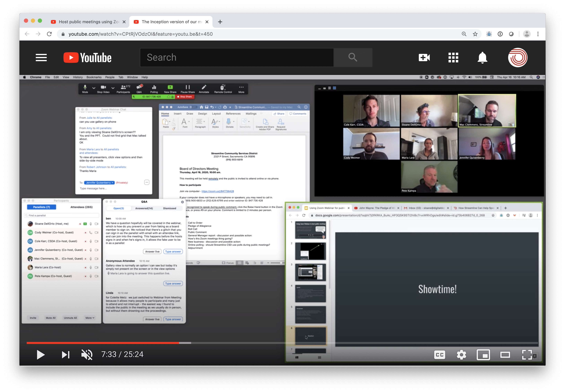Click the YouTube search input field
Viewport: 565px width, 392px height.
click(237, 58)
